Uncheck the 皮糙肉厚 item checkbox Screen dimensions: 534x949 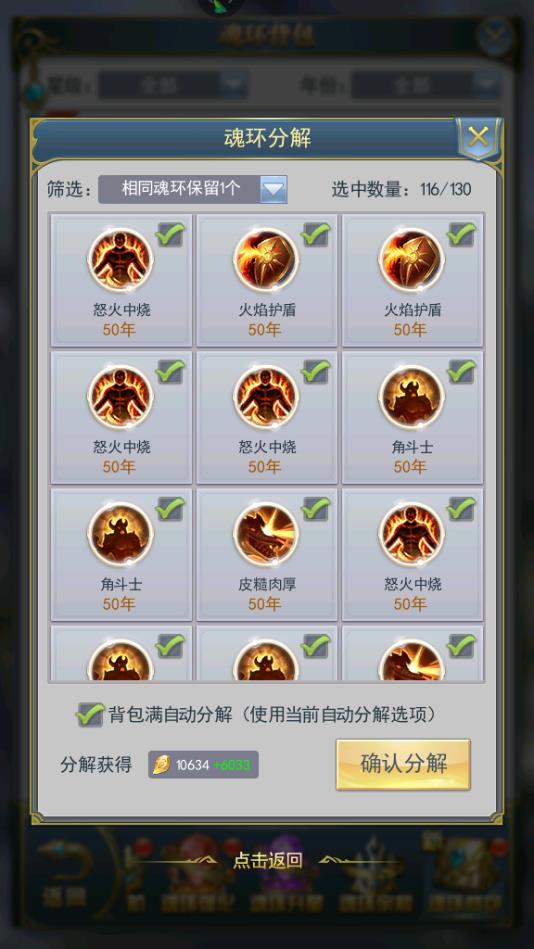[x=316, y=508]
